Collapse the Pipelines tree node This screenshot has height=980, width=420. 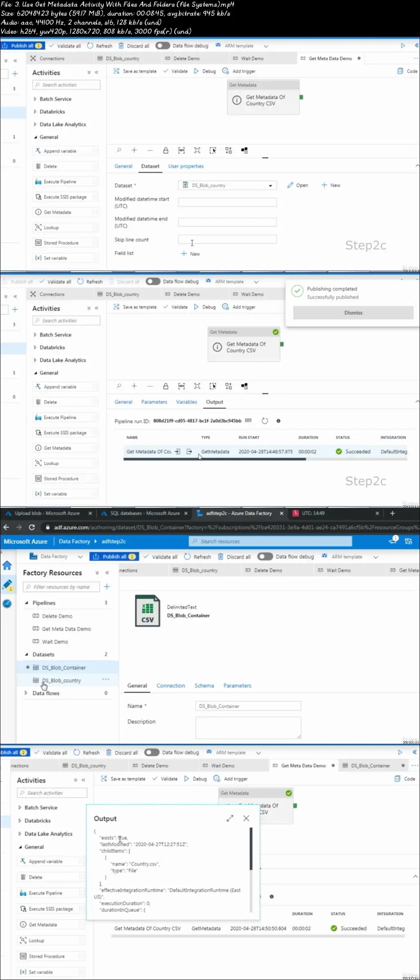[27, 603]
